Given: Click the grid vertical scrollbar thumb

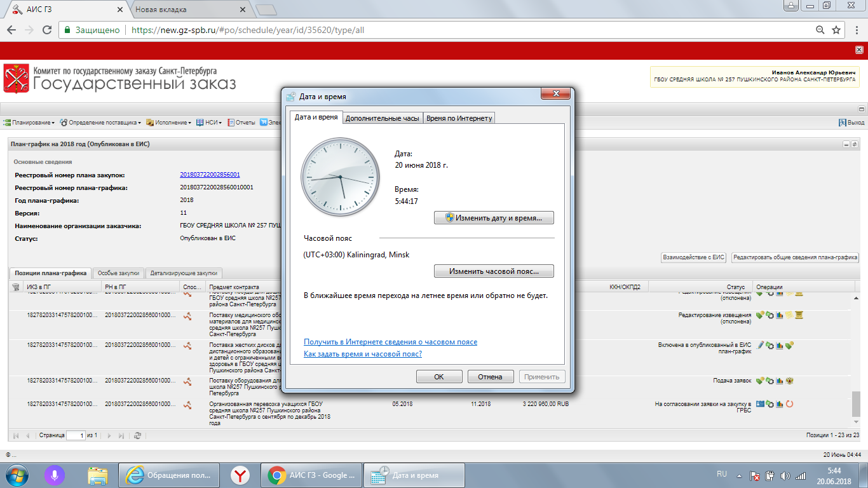Looking at the screenshot, I should click(855, 403).
